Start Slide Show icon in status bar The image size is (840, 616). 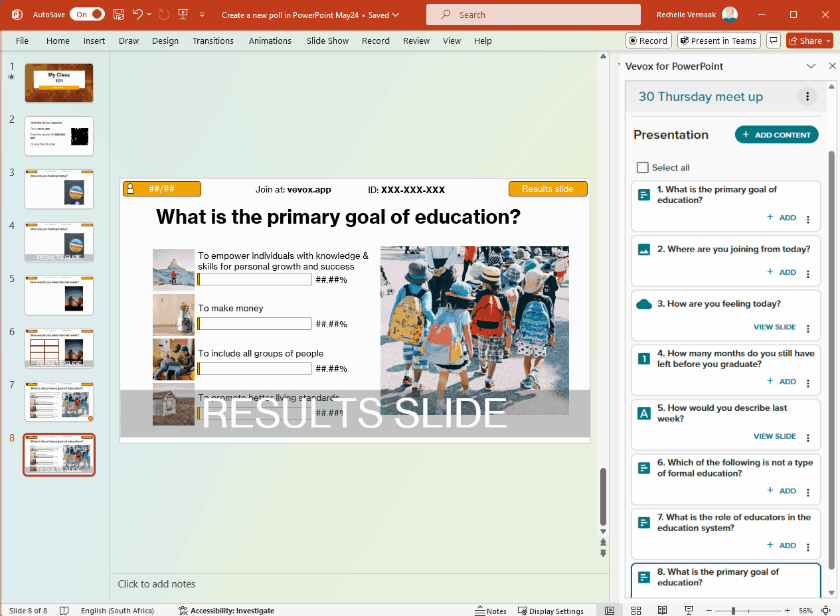689,610
